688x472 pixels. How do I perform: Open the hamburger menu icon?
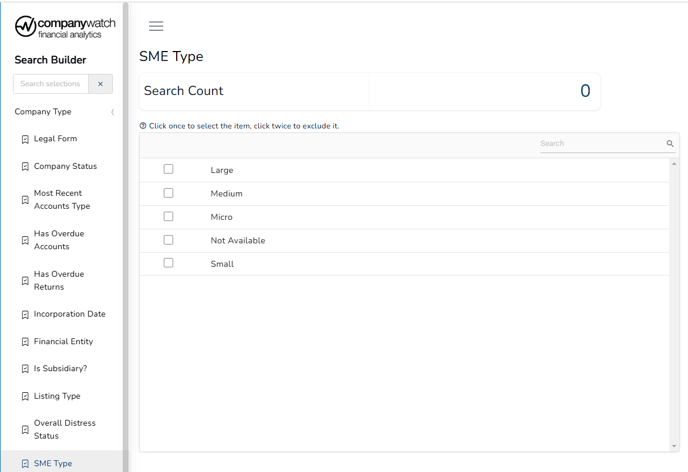[156, 26]
